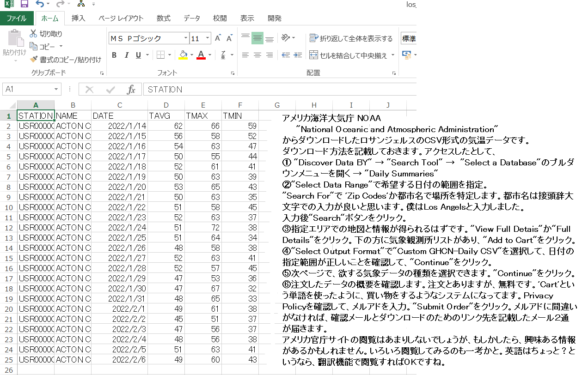Open the font name MS Pゴシック dropdown
This screenshot has width=588, height=375.
(x=186, y=38)
